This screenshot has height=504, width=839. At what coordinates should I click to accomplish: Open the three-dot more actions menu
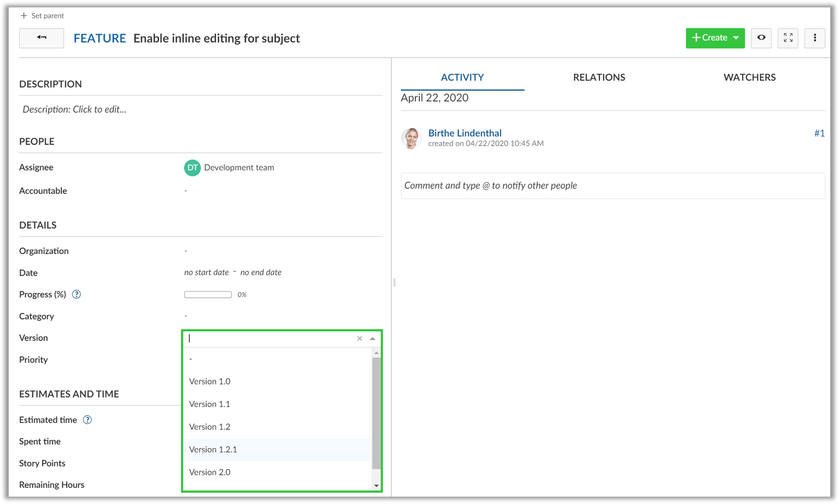pyautogui.click(x=815, y=38)
